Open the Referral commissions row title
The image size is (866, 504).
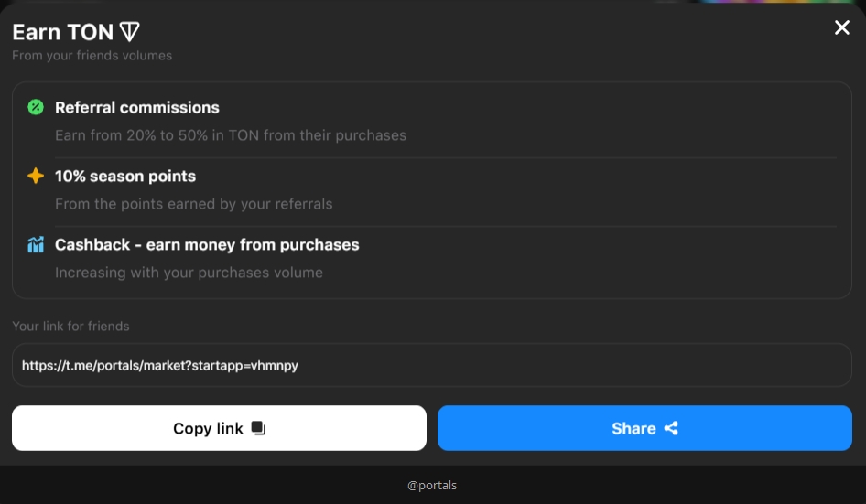tap(137, 107)
